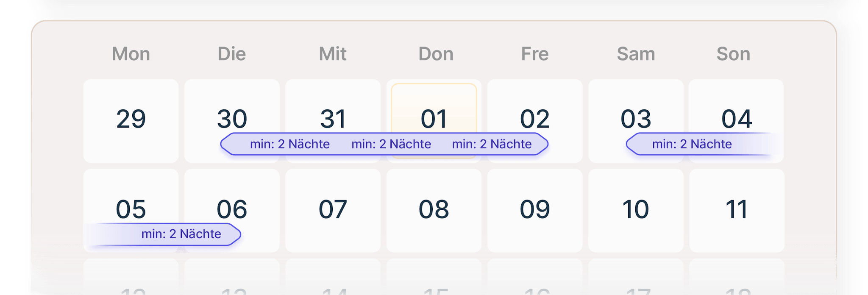Click date cell 09
Viewport: 868px width, 295px height.
click(534, 209)
